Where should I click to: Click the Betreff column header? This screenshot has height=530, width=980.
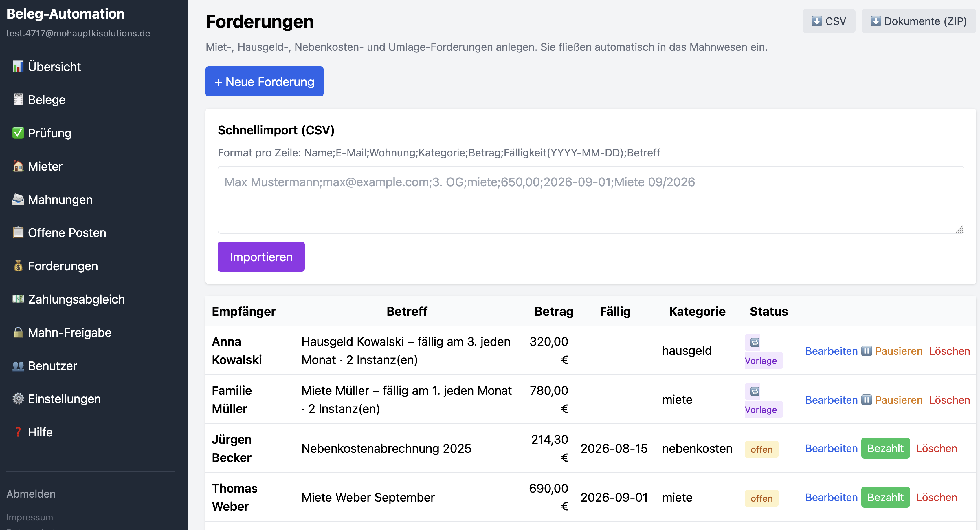(407, 311)
